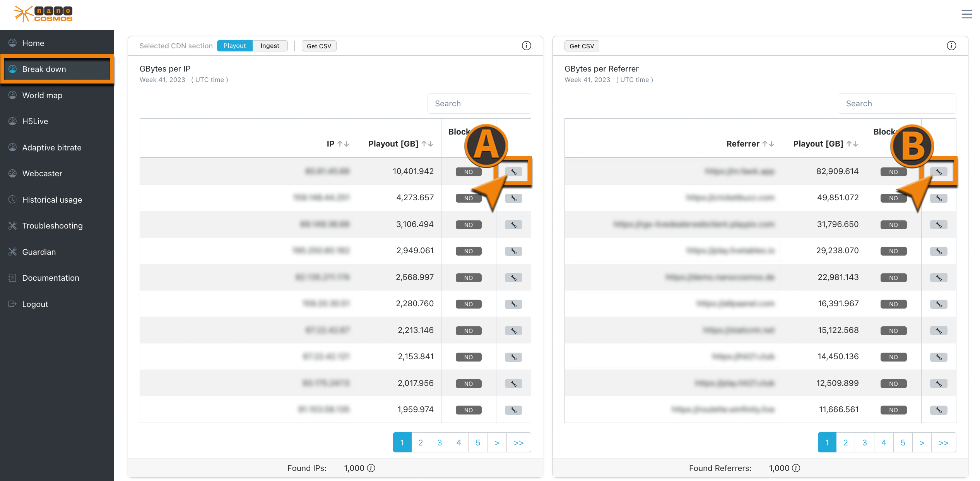
Task: Toggle block status for the top referrer
Action: 893,171
